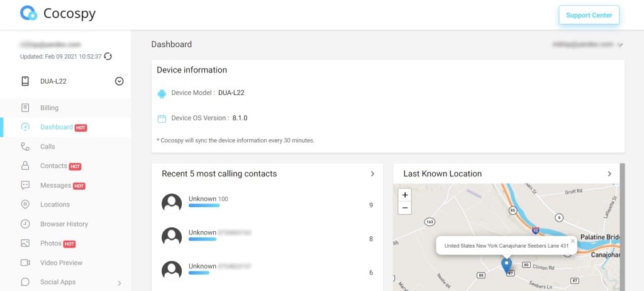
Task: Open account email dropdown in header
Action: pos(620,45)
